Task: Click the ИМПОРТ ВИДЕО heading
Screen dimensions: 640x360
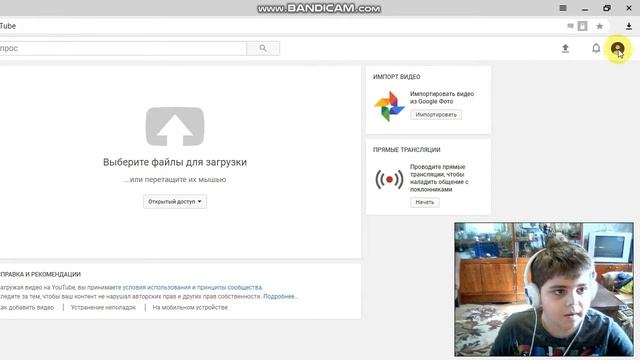Action: coord(396,77)
